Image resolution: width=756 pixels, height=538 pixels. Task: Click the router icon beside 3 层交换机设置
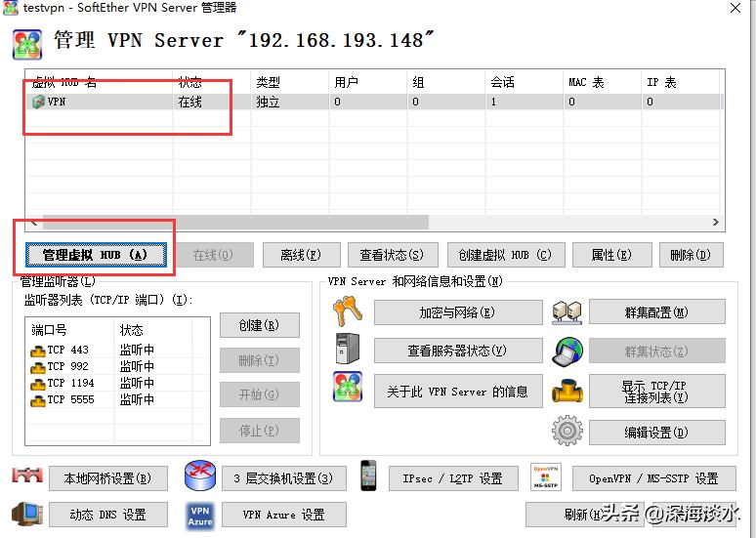pyautogui.click(x=200, y=476)
